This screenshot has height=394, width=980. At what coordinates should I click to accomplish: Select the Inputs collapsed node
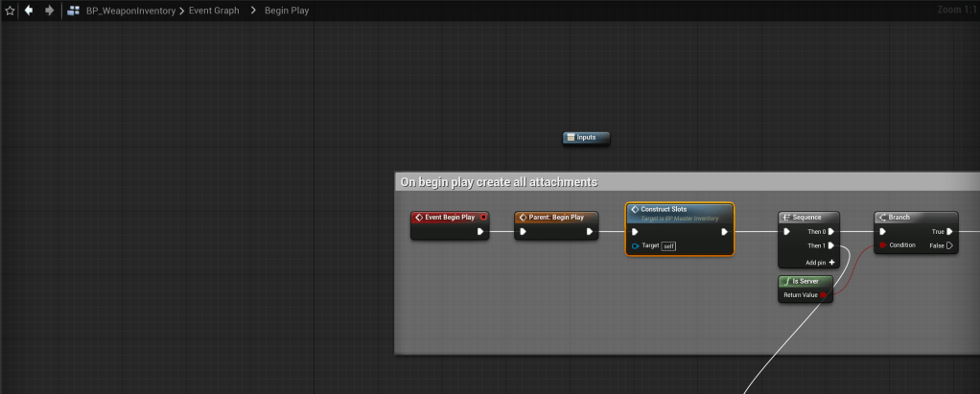(x=586, y=138)
